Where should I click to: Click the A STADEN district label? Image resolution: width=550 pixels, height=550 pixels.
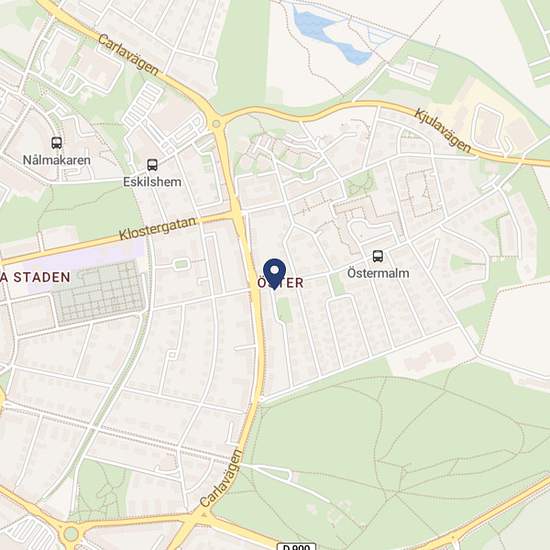[x=35, y=277]
